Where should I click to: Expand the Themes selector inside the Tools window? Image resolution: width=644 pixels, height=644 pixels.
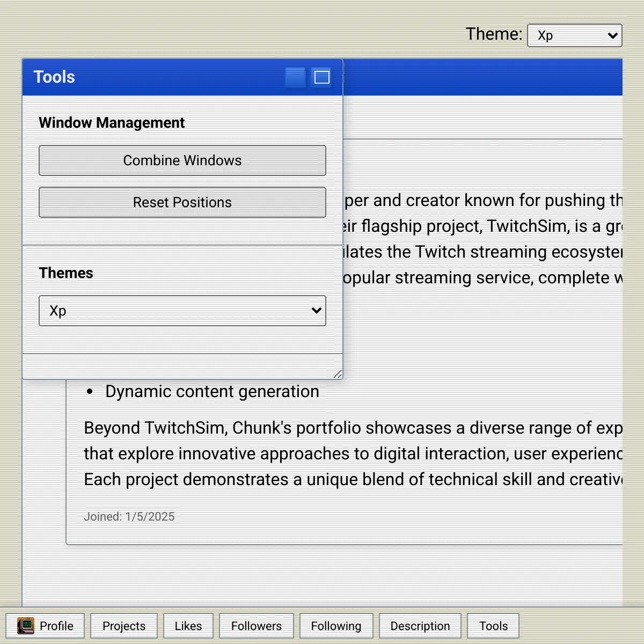point(182,311)
